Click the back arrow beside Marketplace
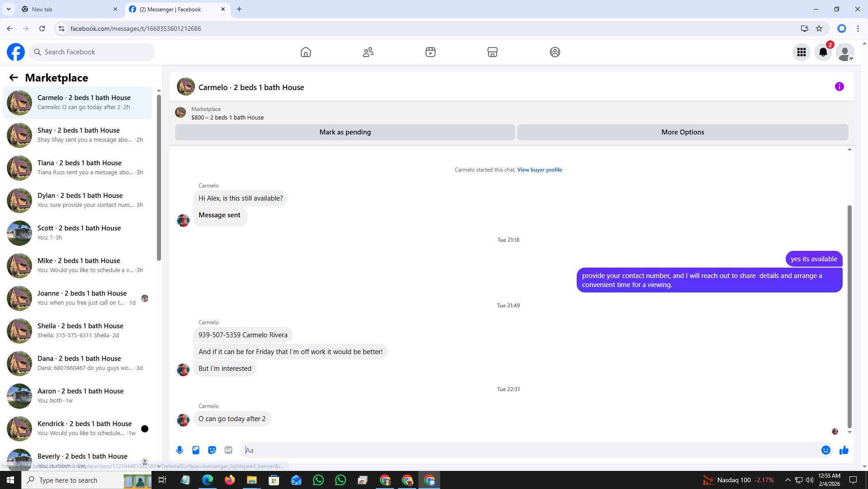Image resolution: width=868 pixels, height=489 pixels. (14, 77)
